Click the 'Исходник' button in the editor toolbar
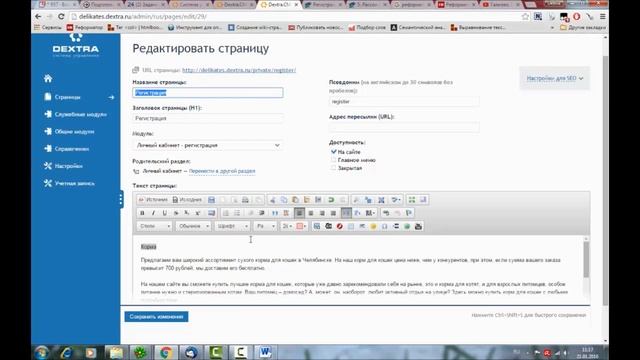Viewport: 640px width, 360px height. click(187, 200)
